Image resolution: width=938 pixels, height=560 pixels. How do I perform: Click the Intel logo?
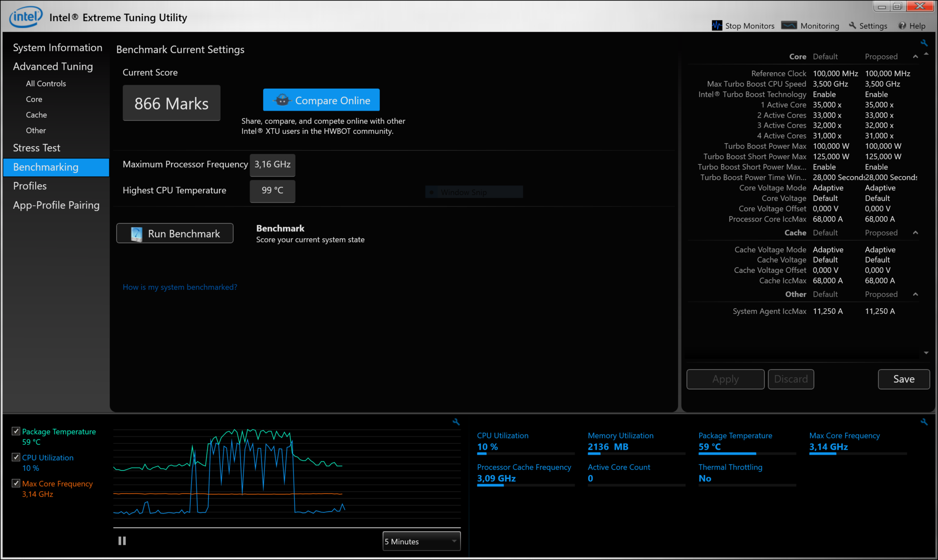26,17
